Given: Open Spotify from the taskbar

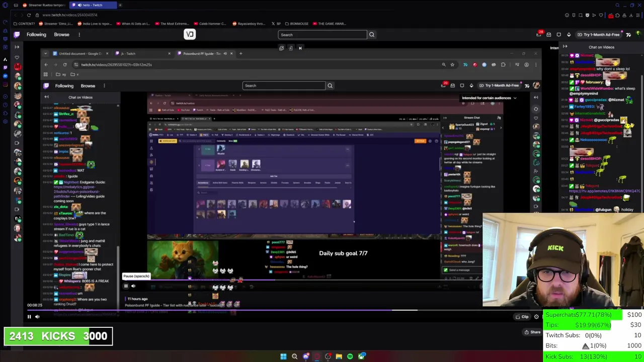Looking at the screenshot, I should (350, 356).
